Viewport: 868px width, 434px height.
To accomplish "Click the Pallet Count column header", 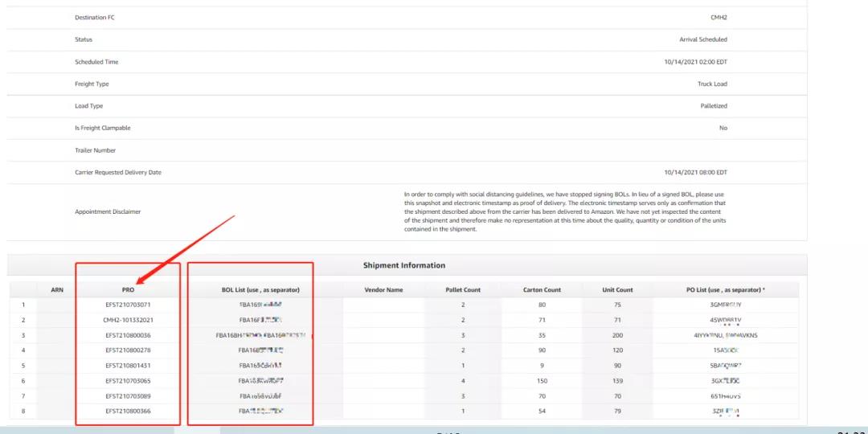I will pyautogui.click(x=463, y=289).
